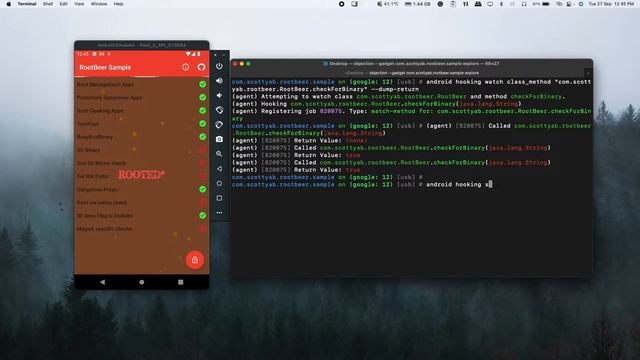This screenshot has width=640, height=360.
Task: Open the Help menu
Action: [118, 4]
